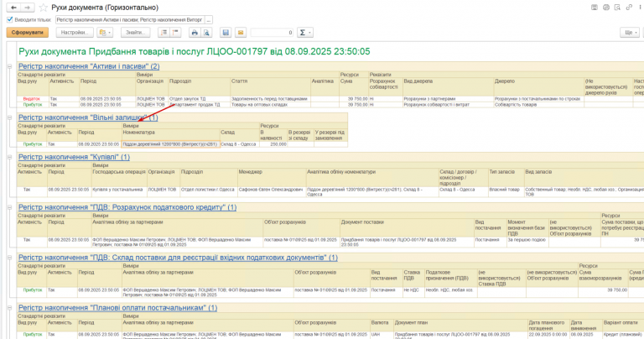644x339 pixels.
Task: Collapse the 'Вільні залишки' register group
Action: click(10, 117)
